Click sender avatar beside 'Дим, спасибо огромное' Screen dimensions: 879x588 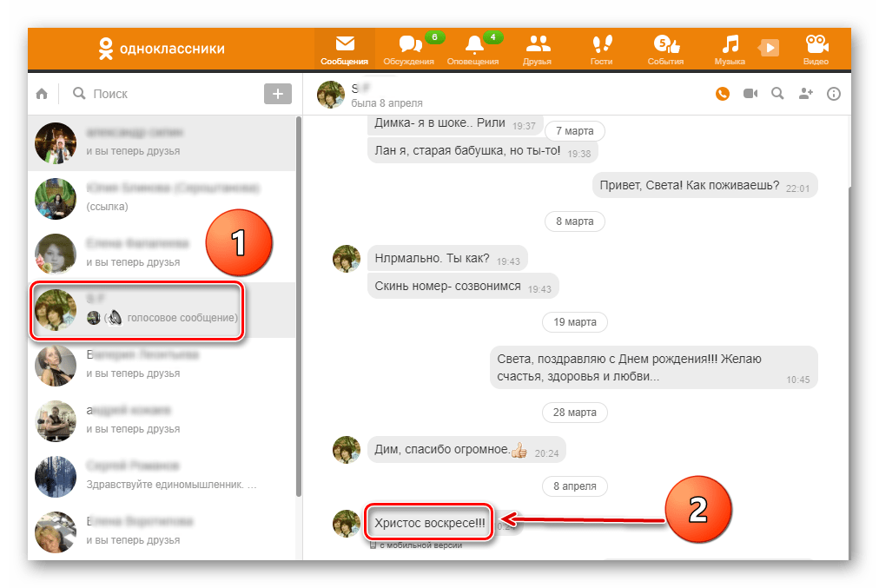pyautogui.click(x=347, y=450)
